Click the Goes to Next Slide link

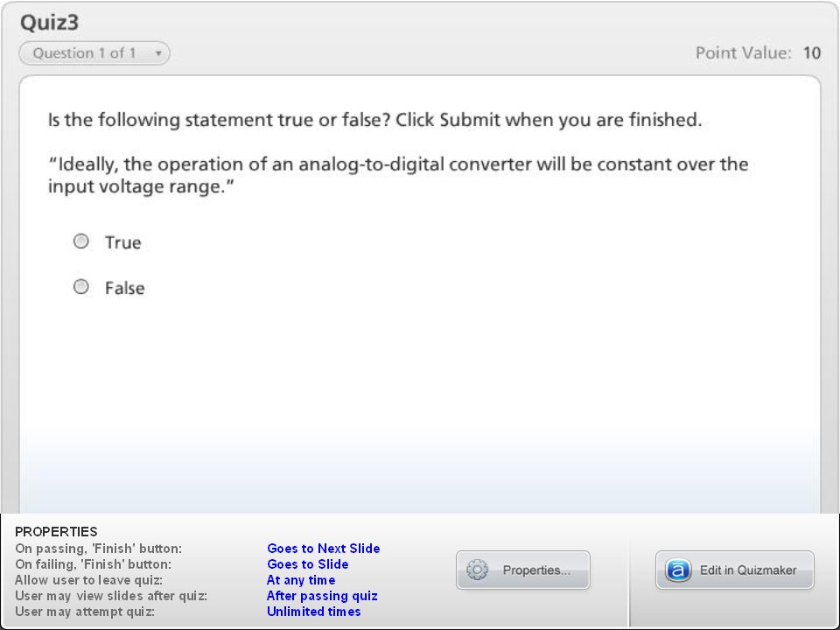tap(324, 549)
